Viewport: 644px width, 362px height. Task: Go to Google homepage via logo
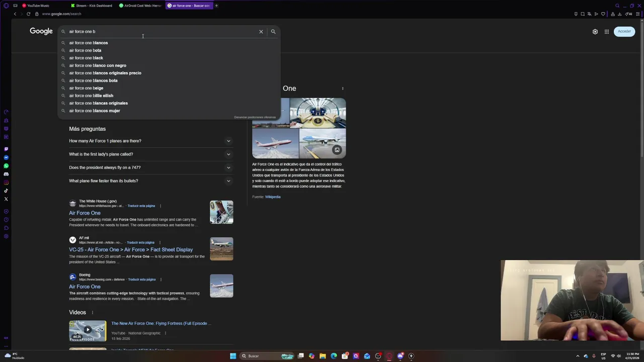tap(41, 31)
